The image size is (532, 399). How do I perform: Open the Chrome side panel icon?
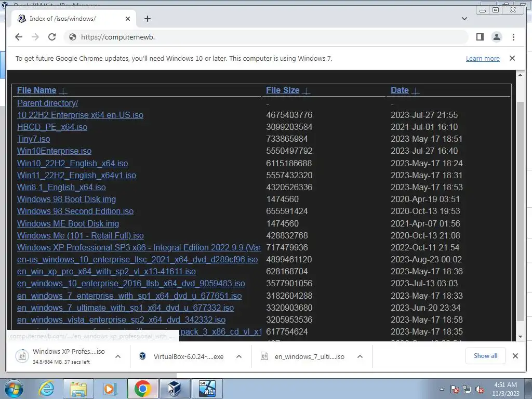pyautogui.click(x=480, y=37)
